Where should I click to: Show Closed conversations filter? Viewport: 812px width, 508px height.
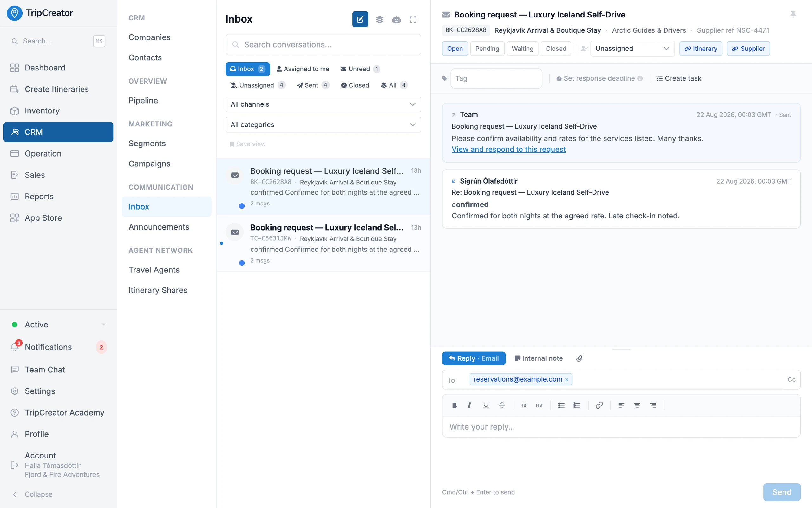tap(355, 85)
